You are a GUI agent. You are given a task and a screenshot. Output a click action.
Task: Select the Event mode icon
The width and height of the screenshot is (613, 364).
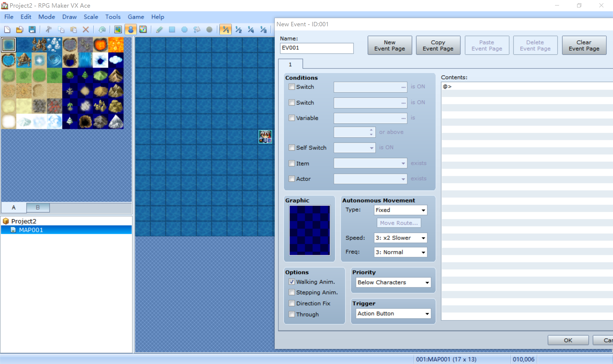click(x=131, y=30)
